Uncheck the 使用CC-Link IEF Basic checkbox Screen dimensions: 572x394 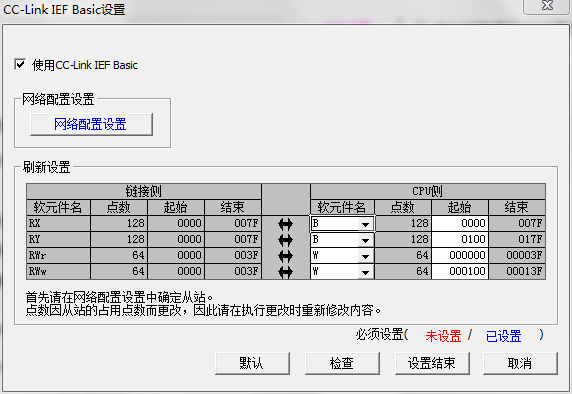pyautogui.click(x=20, y=65)
